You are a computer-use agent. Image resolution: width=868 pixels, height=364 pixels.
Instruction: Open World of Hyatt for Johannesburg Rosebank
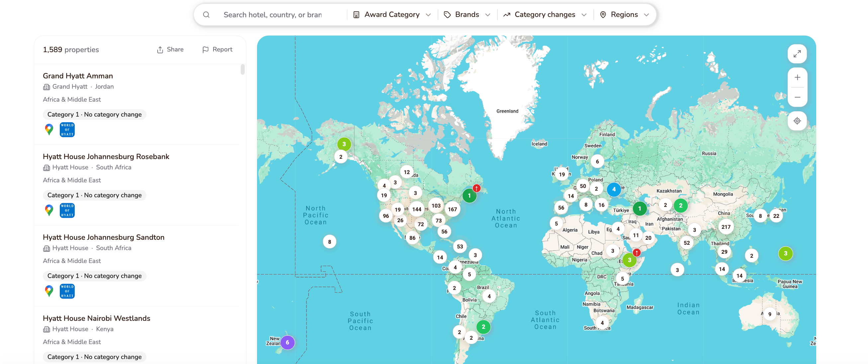67,210
